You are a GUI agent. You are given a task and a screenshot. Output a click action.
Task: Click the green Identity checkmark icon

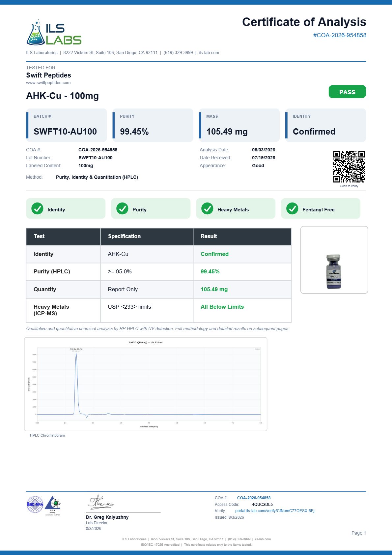pos(37,208)
